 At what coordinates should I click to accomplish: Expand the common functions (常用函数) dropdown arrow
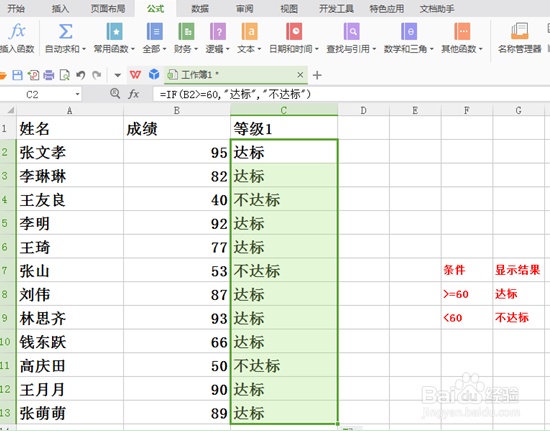coord(133,49)
